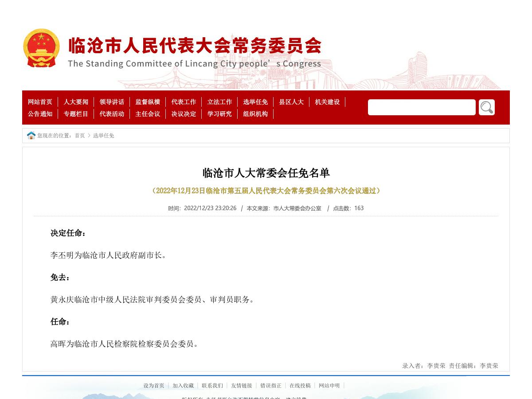Open 监督纵横 menu item
The image size is (532, 399).
coord(148,102)
